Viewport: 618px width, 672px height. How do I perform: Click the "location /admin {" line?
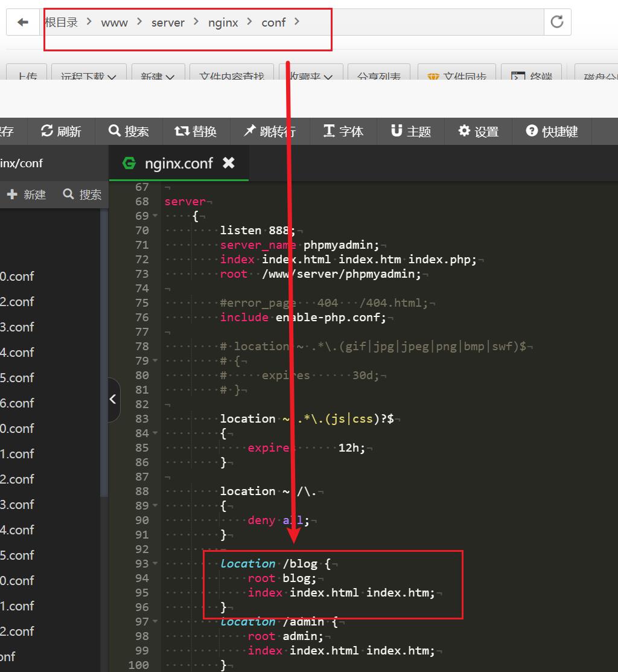tap(279, 621)
